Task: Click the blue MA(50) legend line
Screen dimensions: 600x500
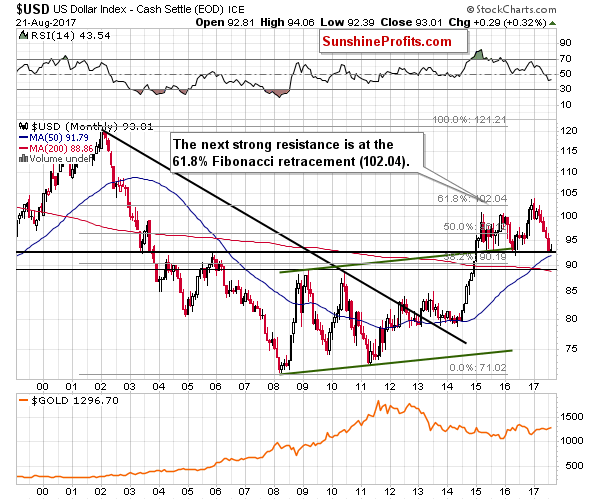Action: tap(24, 137)
